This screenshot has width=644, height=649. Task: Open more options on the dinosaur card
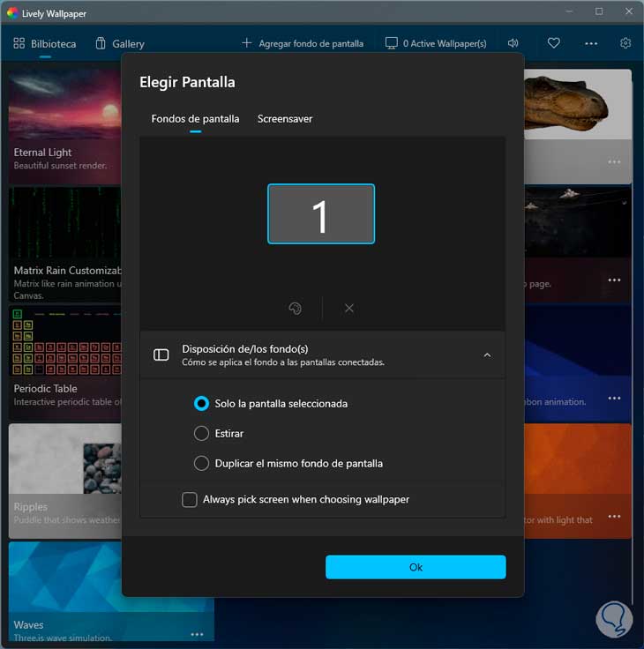point(614,162)
